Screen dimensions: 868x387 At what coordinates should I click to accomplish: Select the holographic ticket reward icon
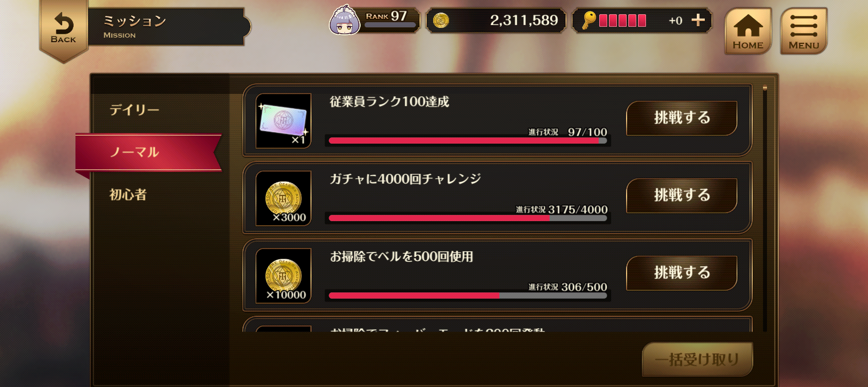tap(284, 121)
